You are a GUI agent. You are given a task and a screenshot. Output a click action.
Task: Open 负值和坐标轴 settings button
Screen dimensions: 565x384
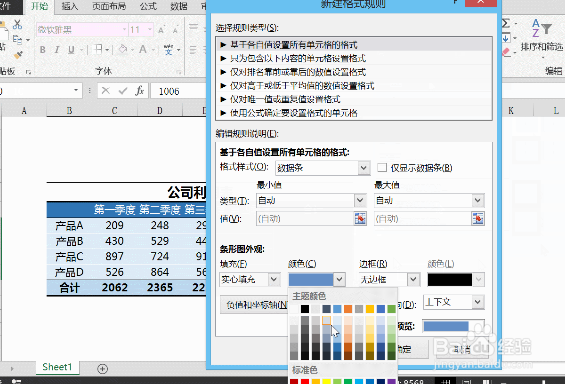254,305
